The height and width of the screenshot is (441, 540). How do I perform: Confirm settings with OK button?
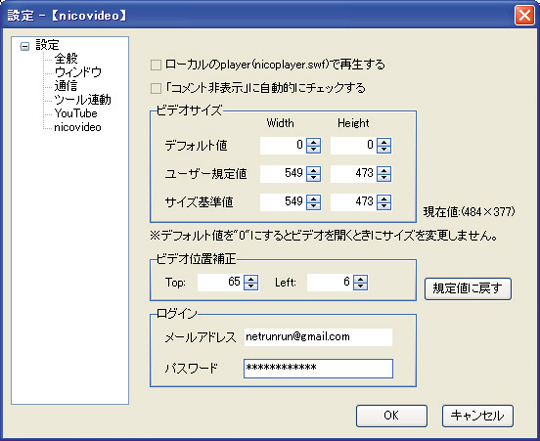pyautogui.click(x=392, y=416)
